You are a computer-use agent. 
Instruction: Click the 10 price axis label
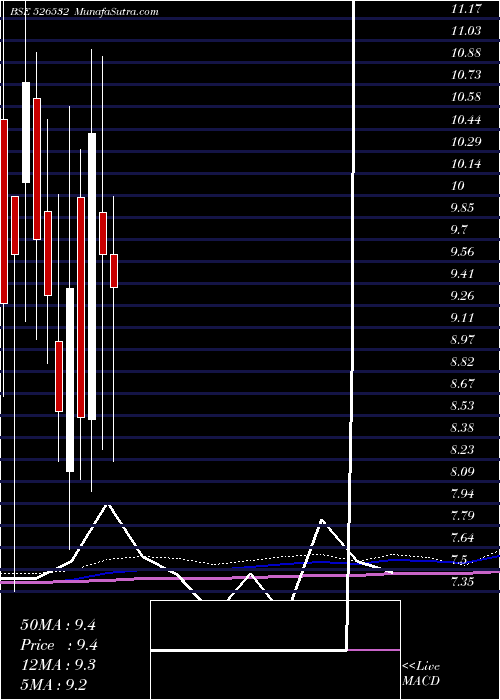[x=458, y=186]
